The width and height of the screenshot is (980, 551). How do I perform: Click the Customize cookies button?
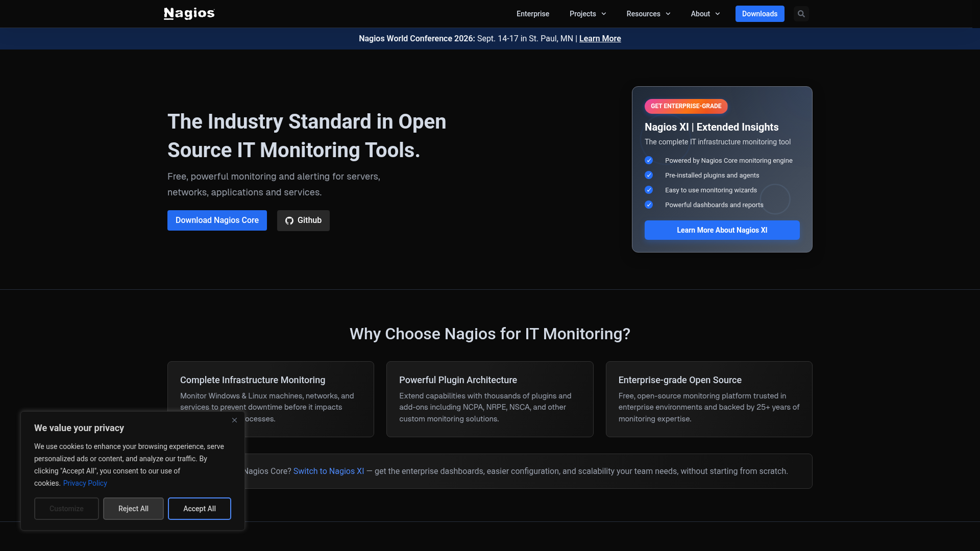click(x=66, y=509)
